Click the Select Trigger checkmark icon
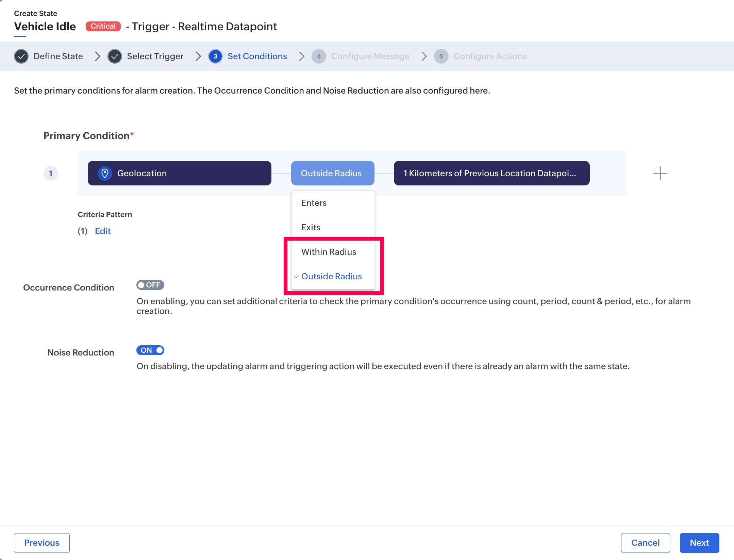The height and width of the screenshot is (560, 734). [115, 56]
